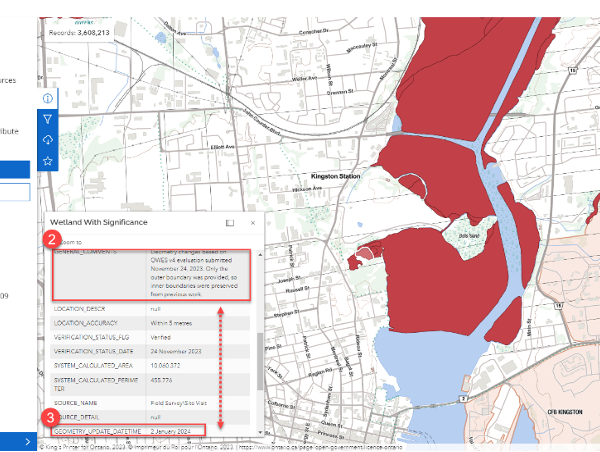The height and width of the screenshot is (452, 600).
Task: Close the Wetland With Significance popup
Action: [x=252, y=223]
